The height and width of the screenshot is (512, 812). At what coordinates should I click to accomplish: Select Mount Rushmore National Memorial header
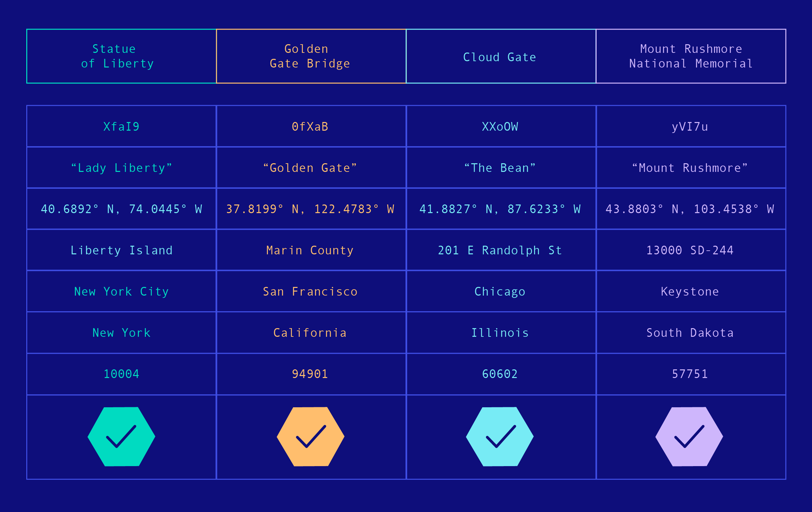691,56
